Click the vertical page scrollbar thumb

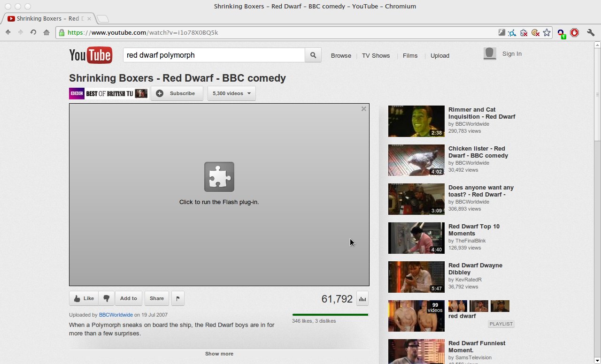coord(597,94)
